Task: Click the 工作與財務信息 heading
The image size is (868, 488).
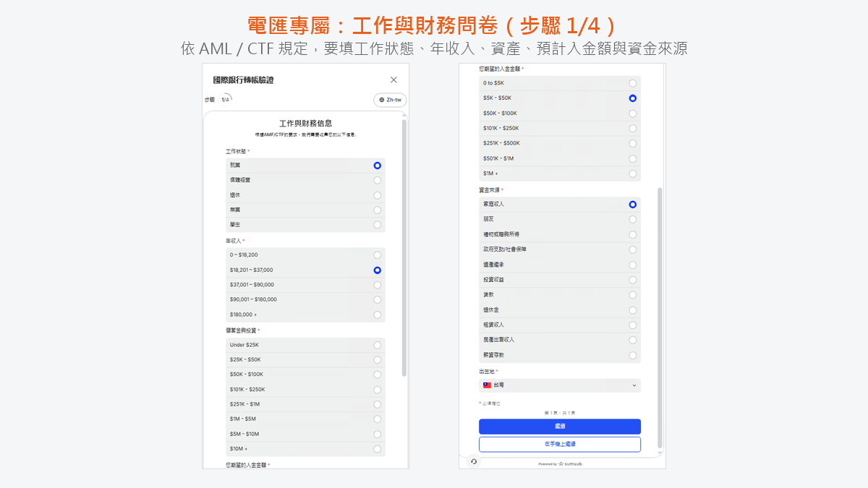Action: tap(305, 124)
